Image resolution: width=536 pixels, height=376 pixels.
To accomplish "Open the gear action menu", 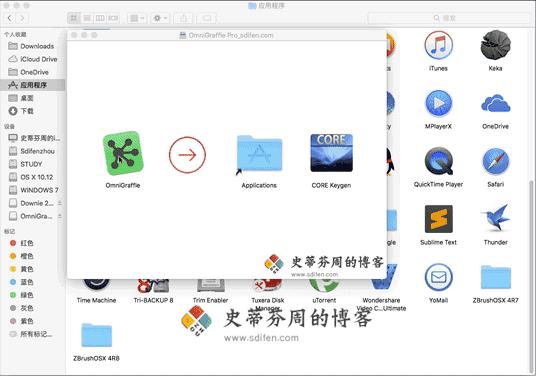I will [160, 18].
